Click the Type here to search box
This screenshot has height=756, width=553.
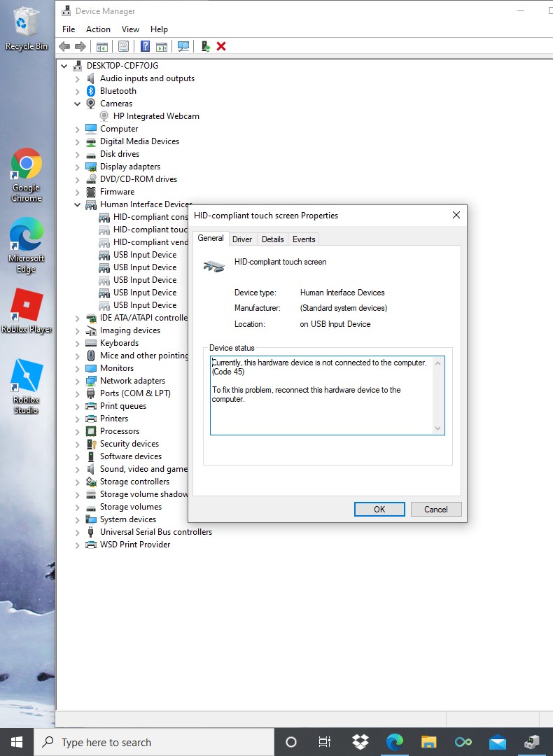coord(154,742)
